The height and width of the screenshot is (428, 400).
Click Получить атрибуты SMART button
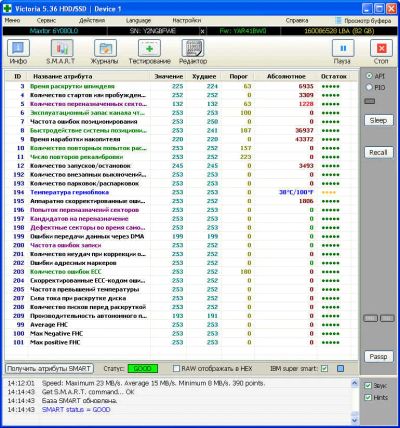[x=49, y=369]
